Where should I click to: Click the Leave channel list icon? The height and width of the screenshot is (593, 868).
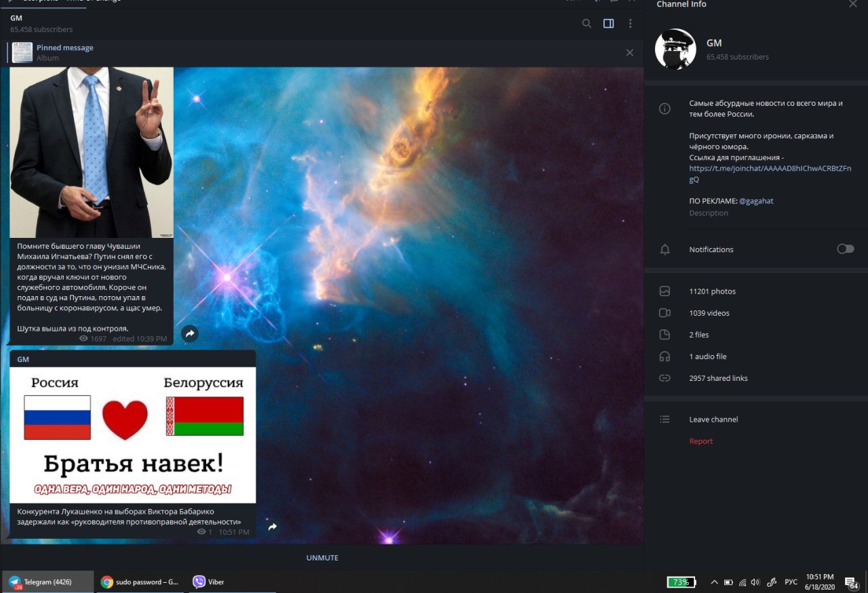tap(665, 420)
